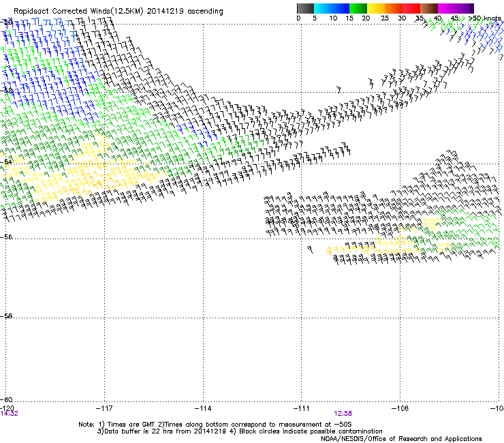Click the longitude label '-108'
504x443 pixels.
[400, 408]
